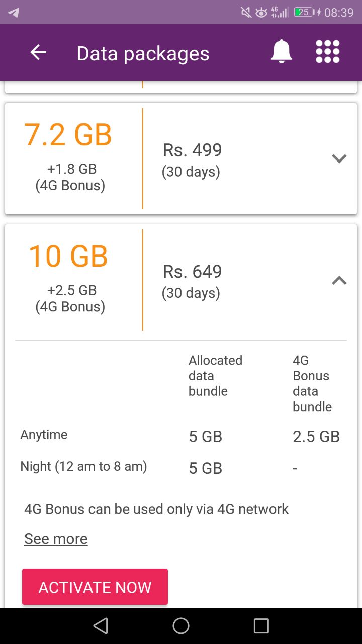Screen dimensions: 362x644
Task: Open the notifications bell
Action: tap(282, 52)
